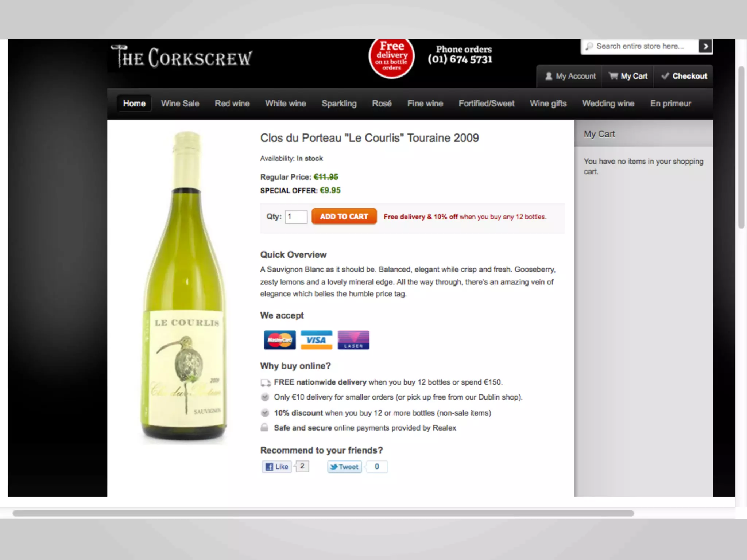The image size is (747, 560).
Task: Click the Laser card icon
Action: [353, 340]
